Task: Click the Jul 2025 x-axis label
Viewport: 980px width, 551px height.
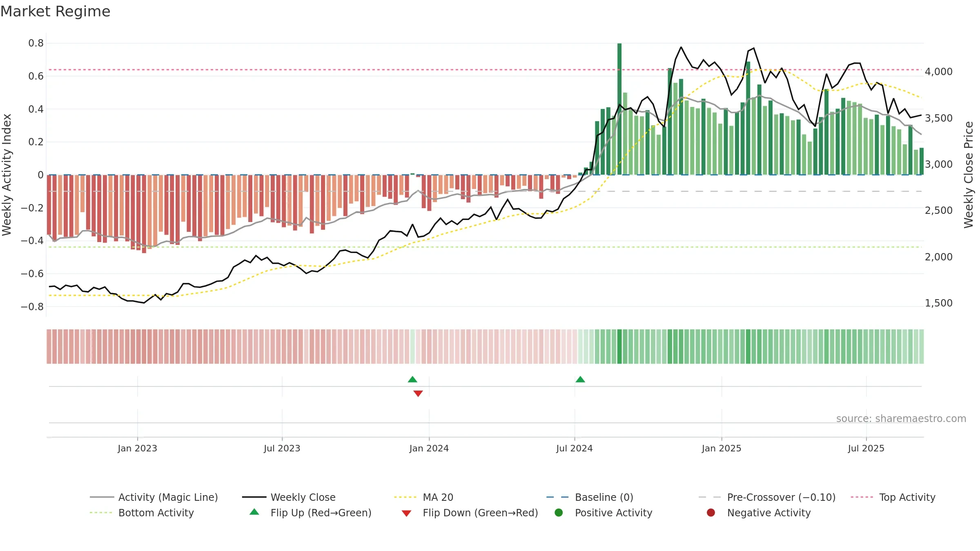Action: (x=866, y=448)
